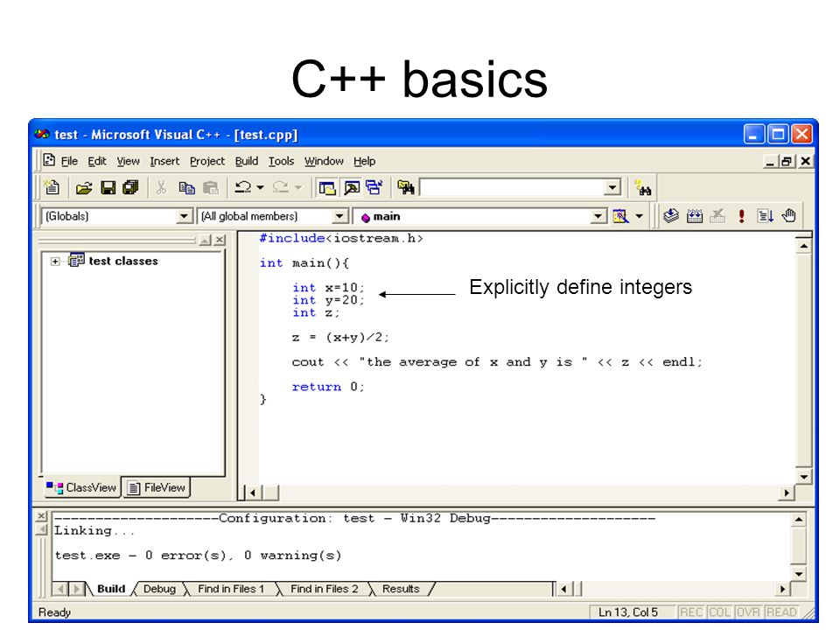Click the Paste clipboard icon
The height and width of the screenshot is (630, 840).
click(x=211, y=187)
